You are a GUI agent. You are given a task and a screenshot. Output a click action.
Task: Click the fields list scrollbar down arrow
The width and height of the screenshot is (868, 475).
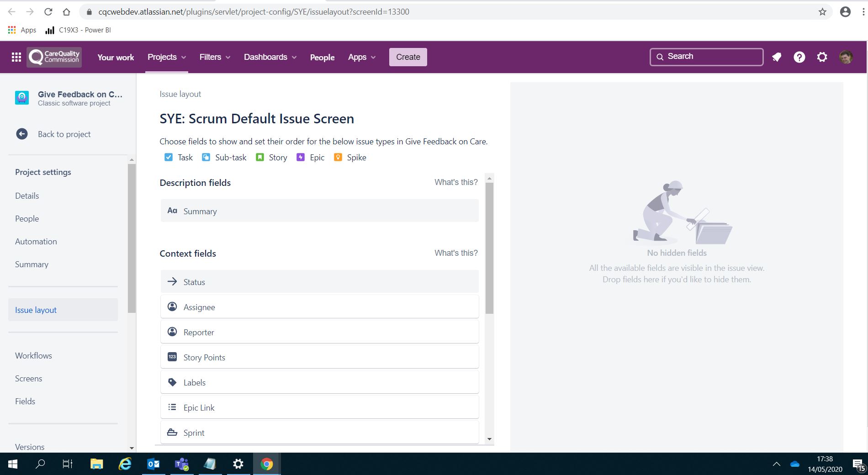click(489, 439)
